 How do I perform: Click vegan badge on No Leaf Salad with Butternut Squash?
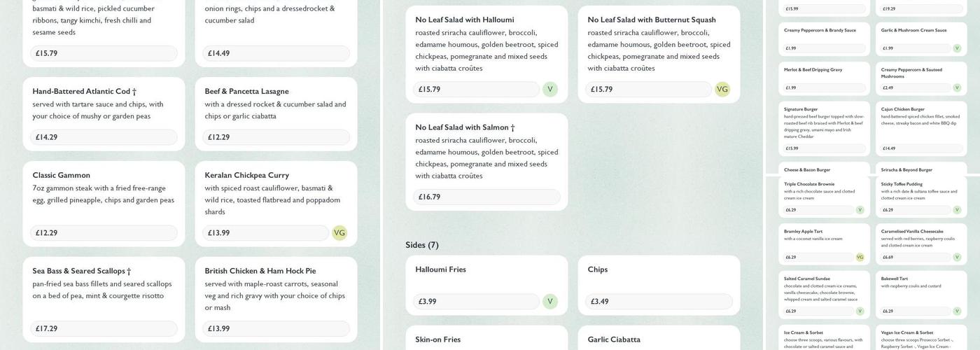(722, 90)
